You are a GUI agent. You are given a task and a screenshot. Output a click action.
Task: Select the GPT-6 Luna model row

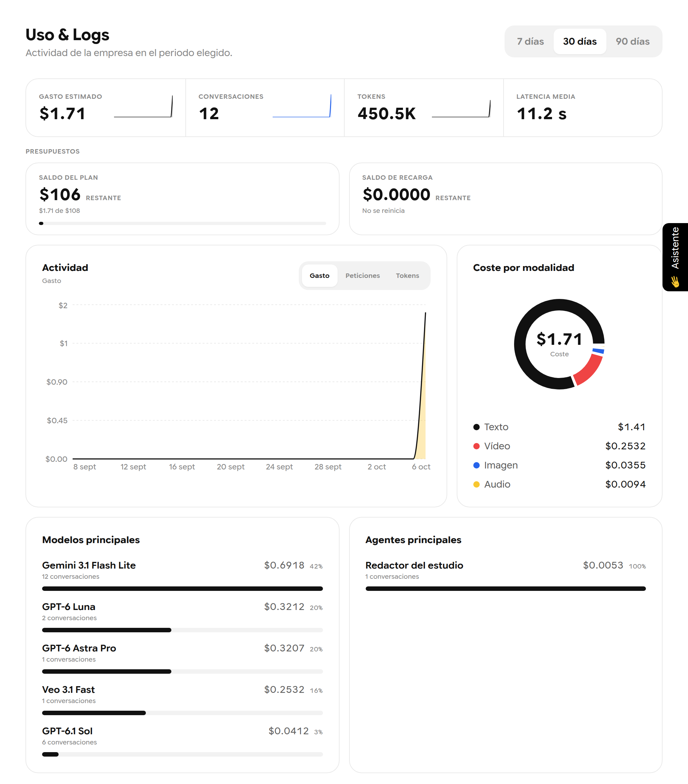click(183, 616)
